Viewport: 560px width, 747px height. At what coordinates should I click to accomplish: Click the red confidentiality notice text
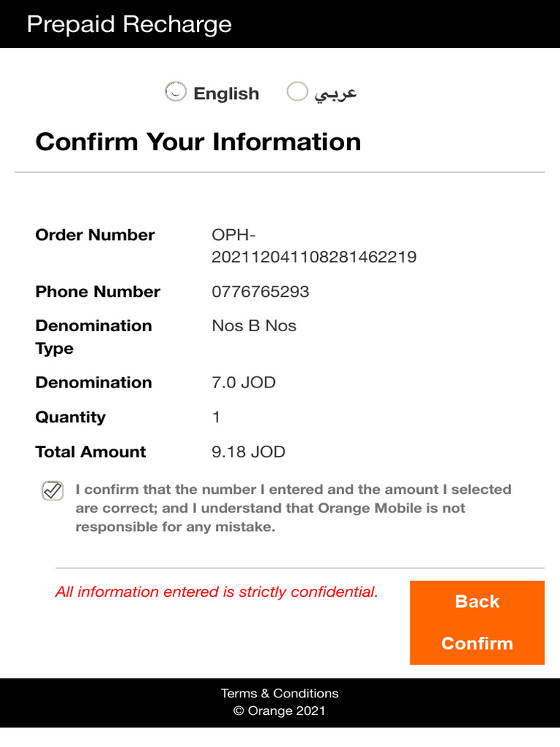tap(217, 592)
